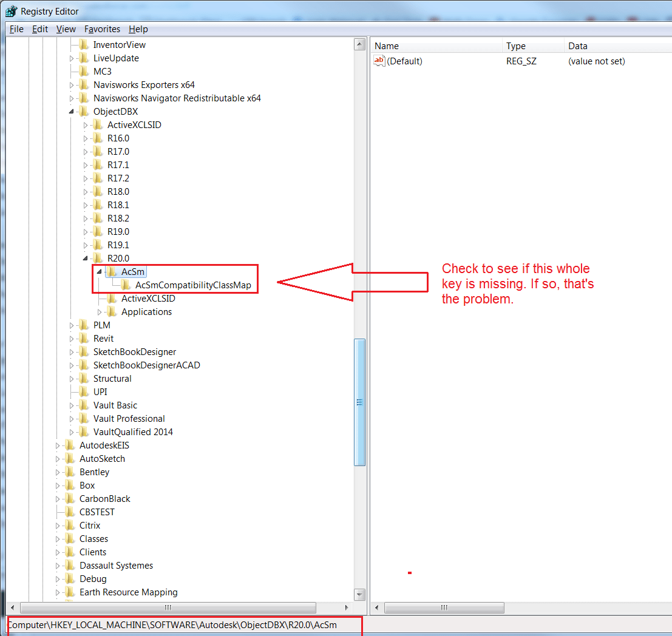Click the MC3 folder icon
The height and width of the screenshot is (636, 672).
point(84,71)
